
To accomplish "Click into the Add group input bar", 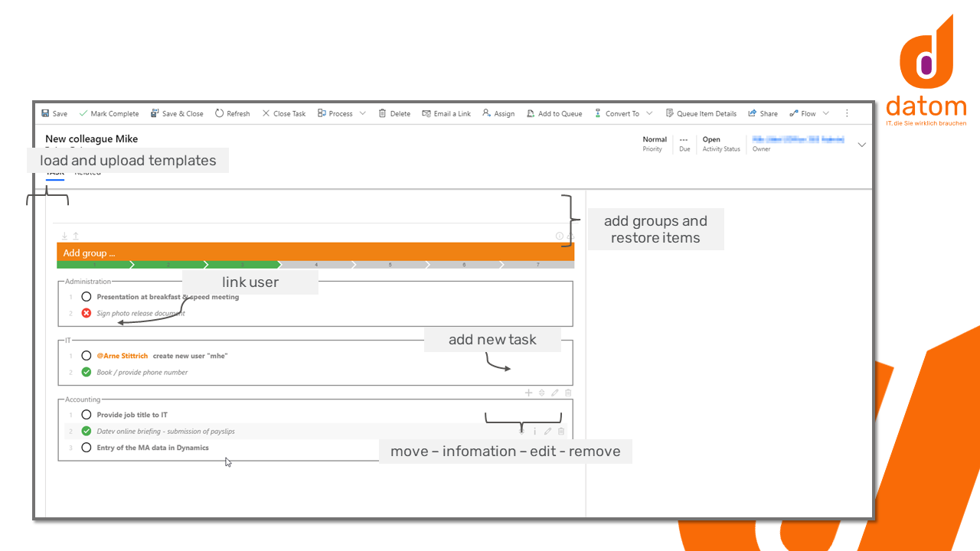I will coord(315,253).
